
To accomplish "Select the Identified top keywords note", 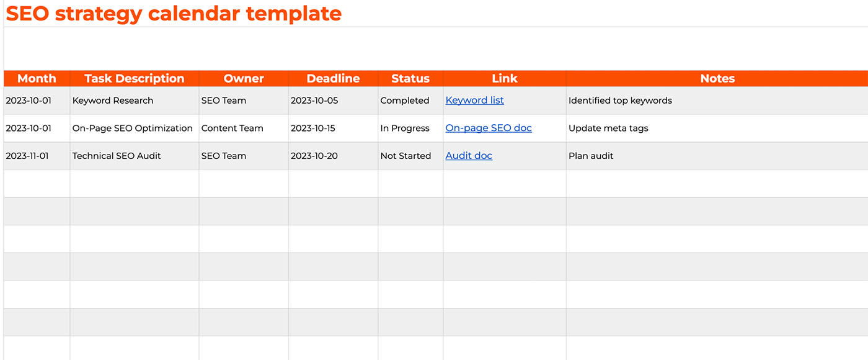I will pos(620,101).
